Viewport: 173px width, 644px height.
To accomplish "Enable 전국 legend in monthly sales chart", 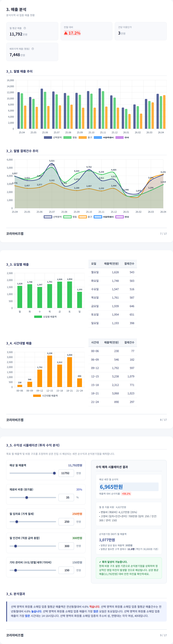I will [x=122, y=137].
